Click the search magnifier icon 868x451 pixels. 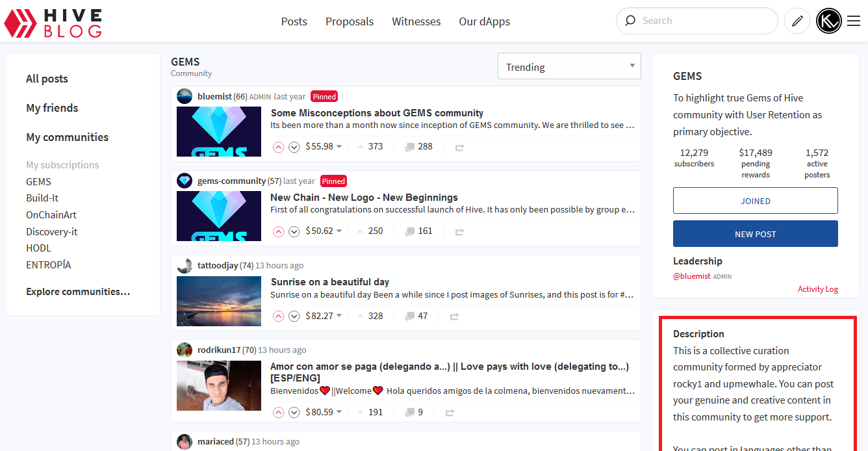point(630,21)
